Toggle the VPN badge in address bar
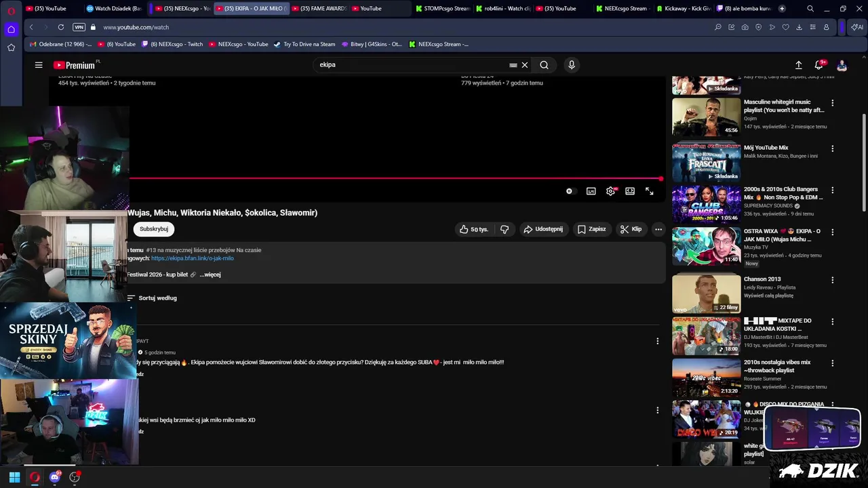Image resolution: width=868 pixels, height=488 pixels. (x=79, y=27)
